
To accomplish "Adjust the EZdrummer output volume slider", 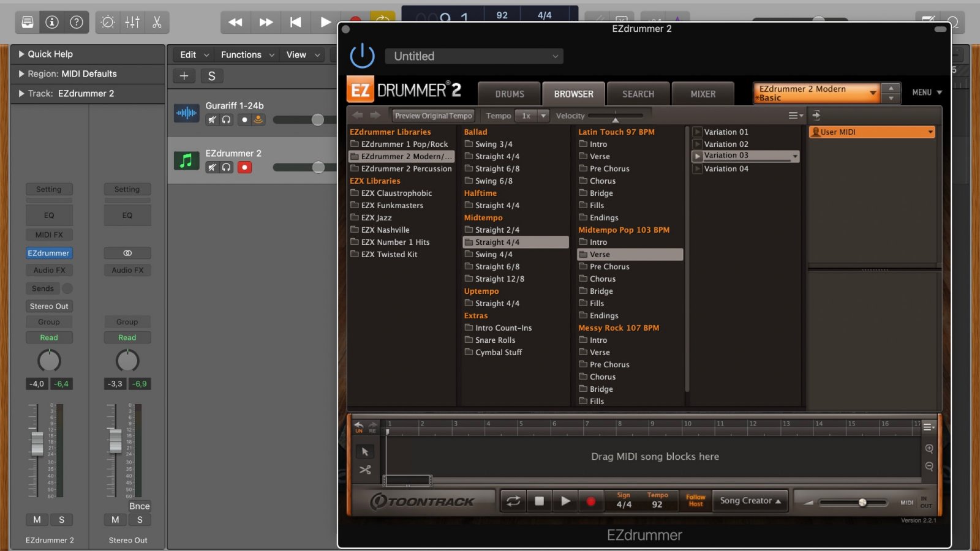I will click(x=862, y=503).
